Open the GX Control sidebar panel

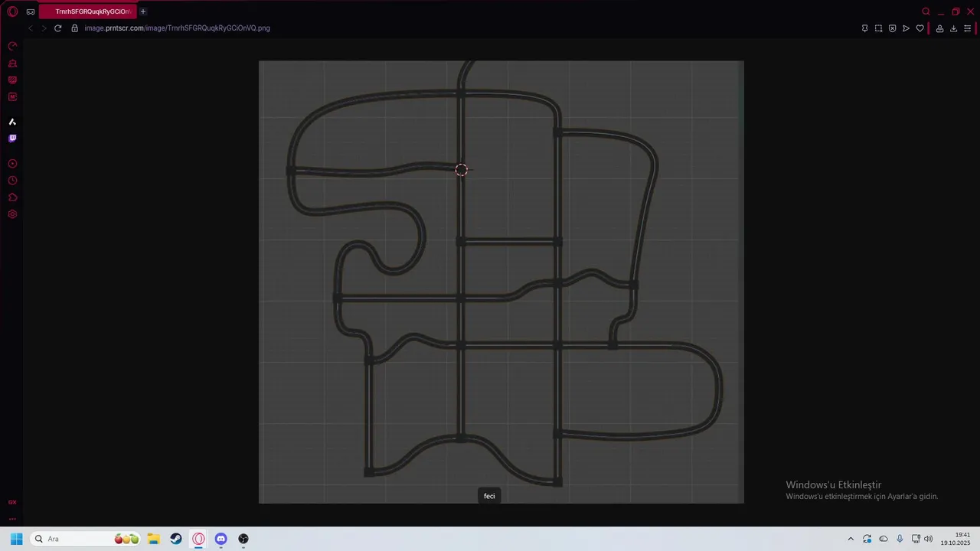point(12,47)
